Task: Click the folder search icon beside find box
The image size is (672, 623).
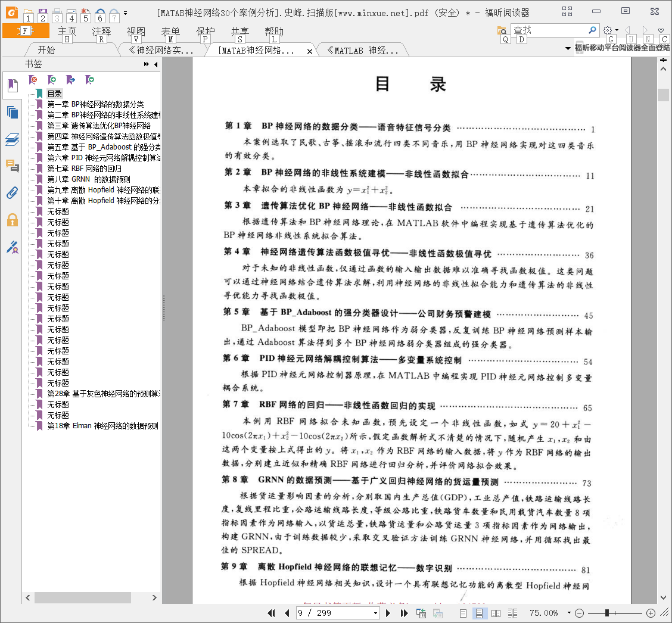Action: pyautogui.click(x=502, y=30)
